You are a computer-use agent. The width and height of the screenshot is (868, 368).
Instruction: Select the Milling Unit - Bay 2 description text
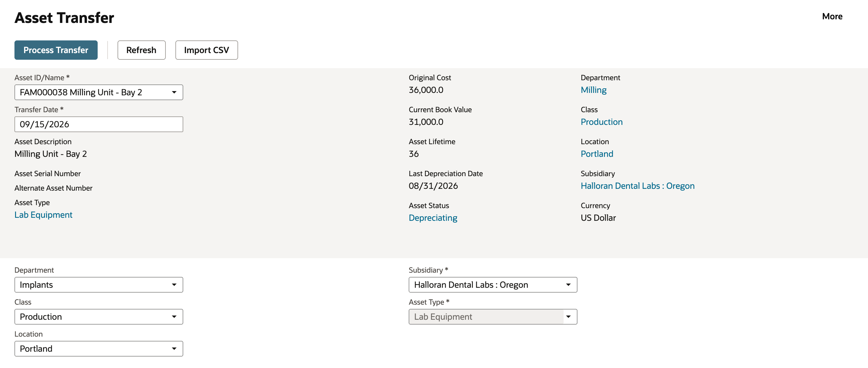[51, 154]
